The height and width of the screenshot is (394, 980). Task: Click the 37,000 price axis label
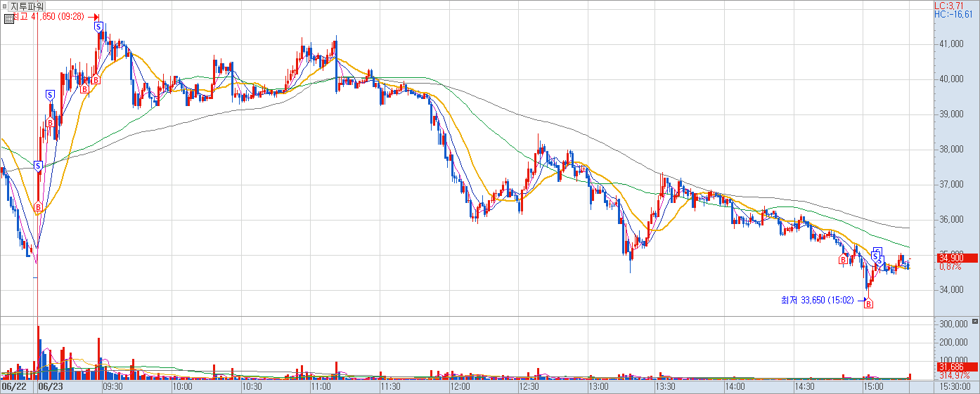tap(951, 185)
